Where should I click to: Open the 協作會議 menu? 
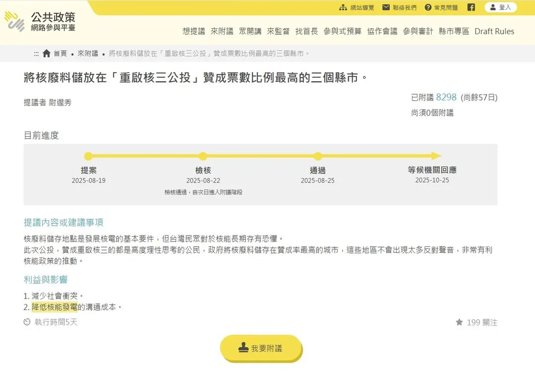click(382, 31)
